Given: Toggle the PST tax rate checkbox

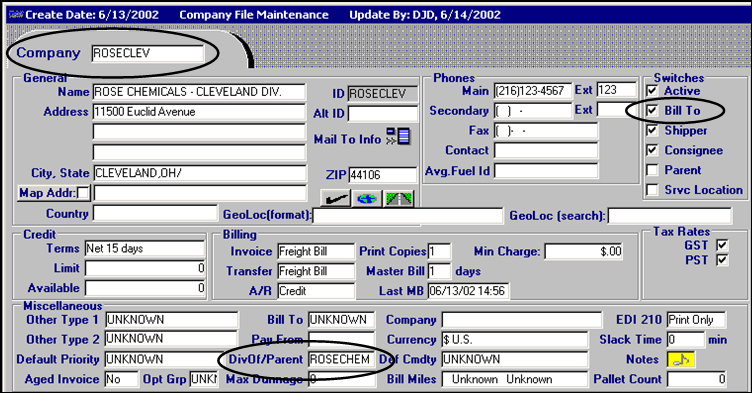Looking at the screenshot, I should 722,260.
